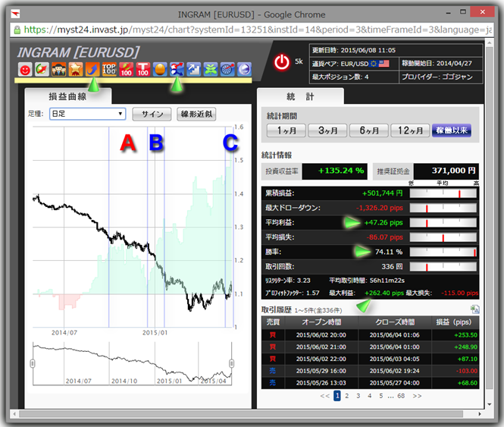Select the 6ヶ月 statistics period
This screenshot has height=427, width=504.
click(x=369, y=130)
